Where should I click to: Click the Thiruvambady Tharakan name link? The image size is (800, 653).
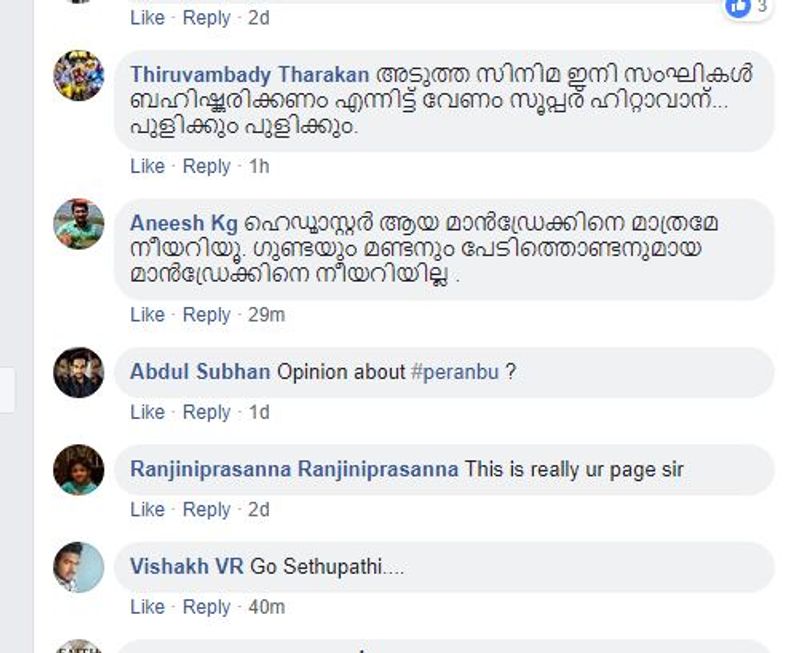tap(250, 75)
